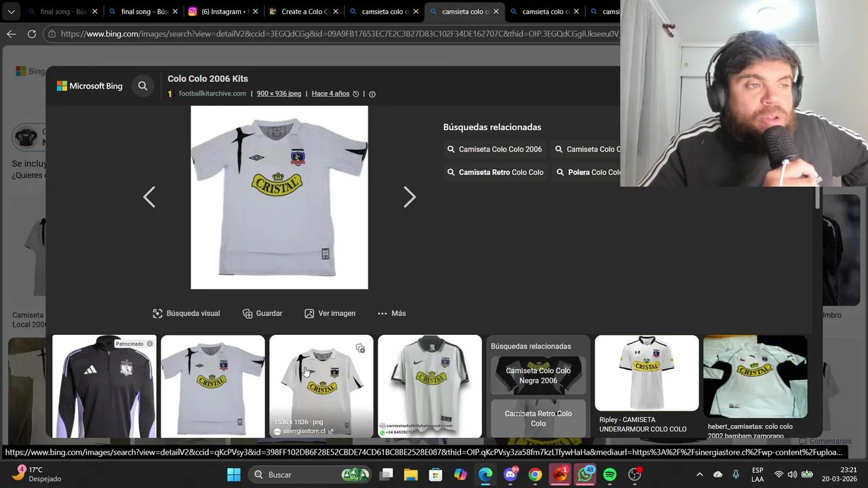Open File Explorer from taskbar
The width and height of the screenshot is (868, 488).
click(x=411, y=474)
